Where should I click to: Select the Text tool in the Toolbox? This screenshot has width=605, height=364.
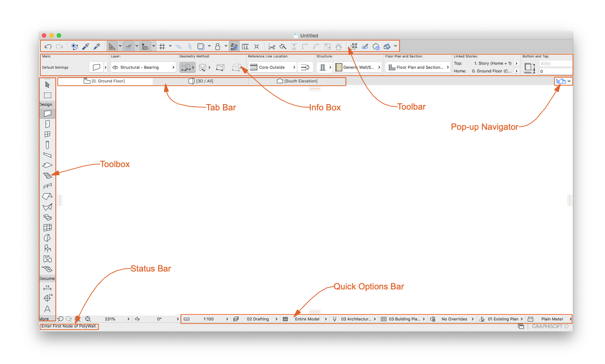[47, 309]
